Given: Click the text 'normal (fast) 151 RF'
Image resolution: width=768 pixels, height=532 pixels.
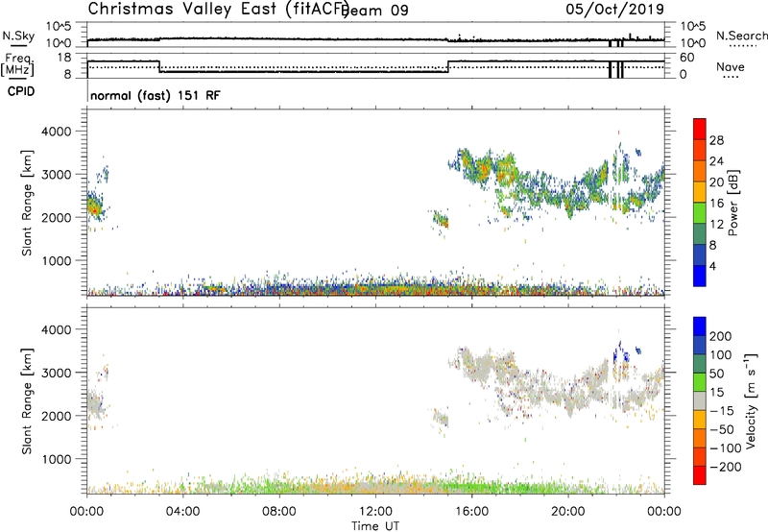Looking at the screenshot, I should [x=156, y=95].
